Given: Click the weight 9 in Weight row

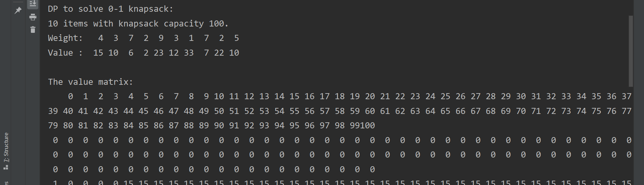Looking at the screenshot, I should click(x=161, y=38).
